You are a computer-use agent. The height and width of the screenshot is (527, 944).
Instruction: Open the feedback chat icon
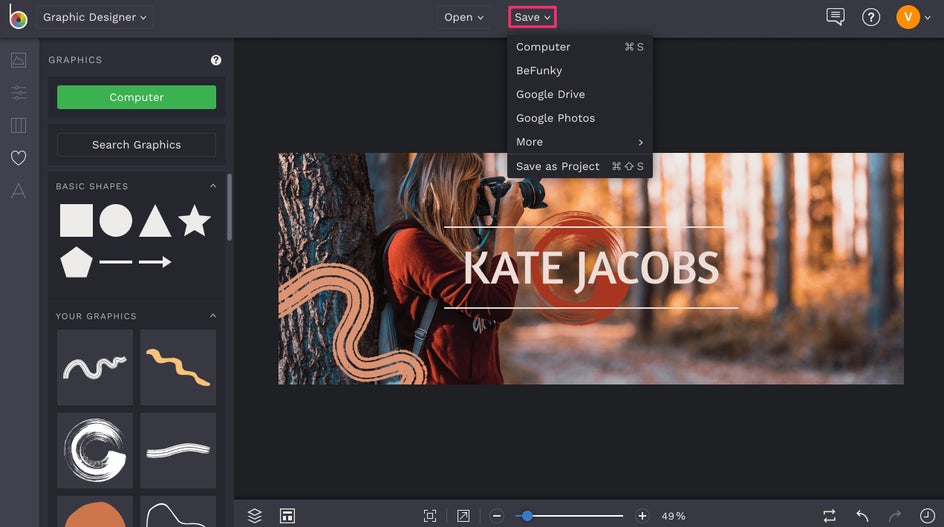click(x=835, y=17)
